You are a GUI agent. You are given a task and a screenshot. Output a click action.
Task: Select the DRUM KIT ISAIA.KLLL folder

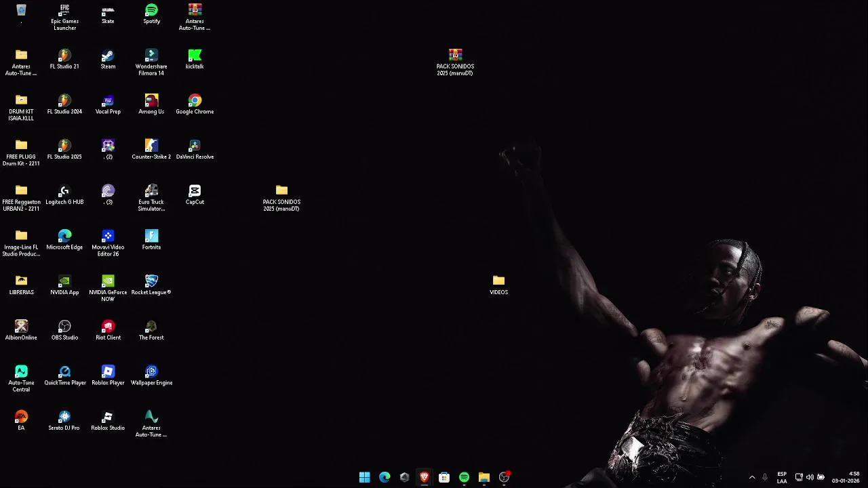pyautogui.click(x=21, y=108)
